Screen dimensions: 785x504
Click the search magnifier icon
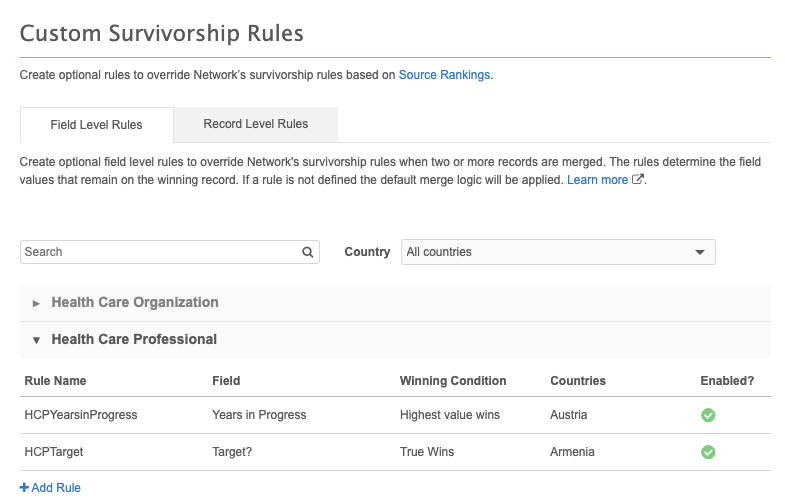(308, 252)
